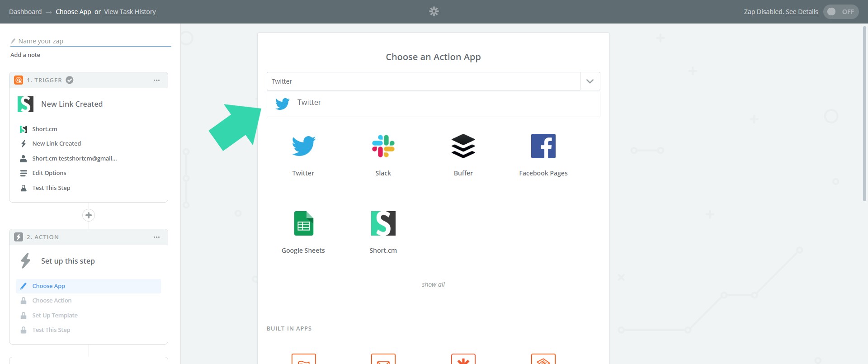
Task: Select the Facebook Pages app icon
Action: pos(543,146)
